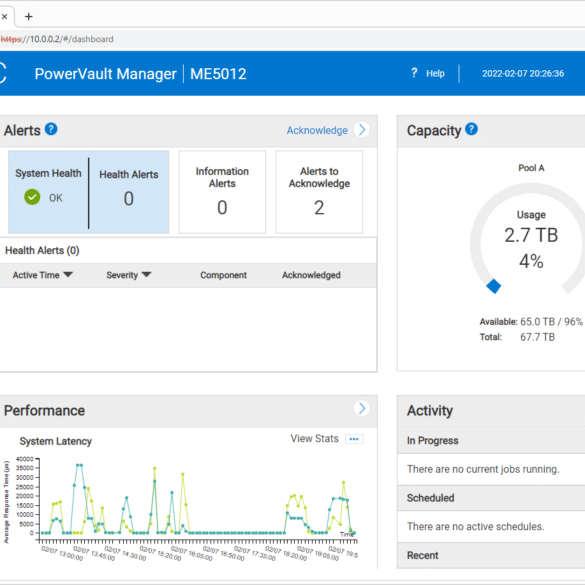Viewport: 585px width, 585px height.
Task: Click the browser address bar URL
Action: point(57,39)
